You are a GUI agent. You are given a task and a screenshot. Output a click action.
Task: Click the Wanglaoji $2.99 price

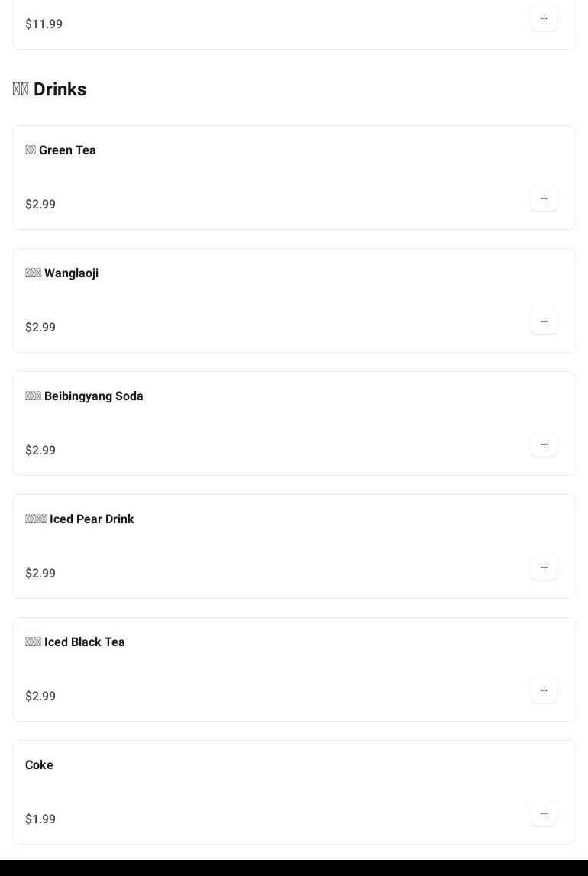40,328
